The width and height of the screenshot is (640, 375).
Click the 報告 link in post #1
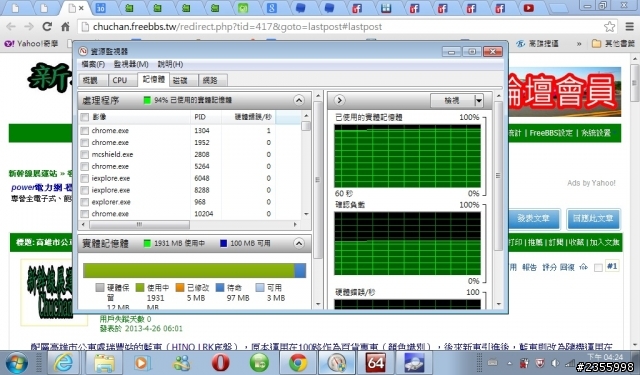(529, 268)
